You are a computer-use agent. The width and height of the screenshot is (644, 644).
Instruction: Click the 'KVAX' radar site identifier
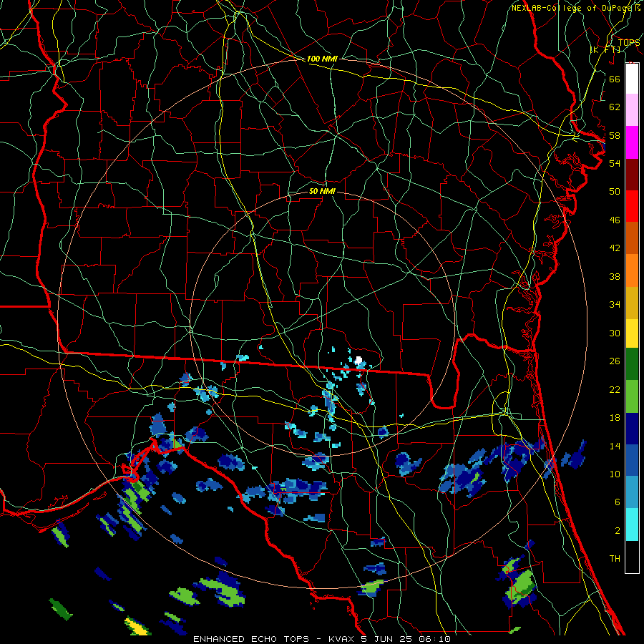343,639
